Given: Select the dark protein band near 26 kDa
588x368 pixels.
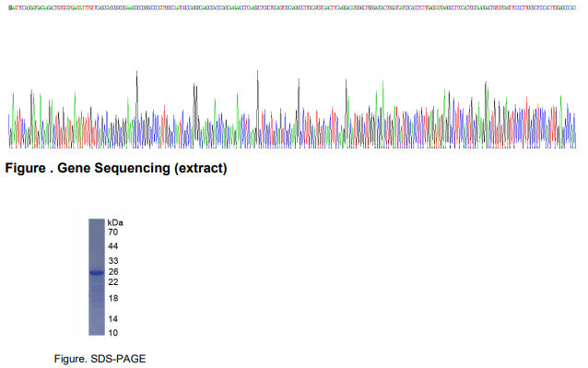Looking at the screenshot, I should click(97, 273).
